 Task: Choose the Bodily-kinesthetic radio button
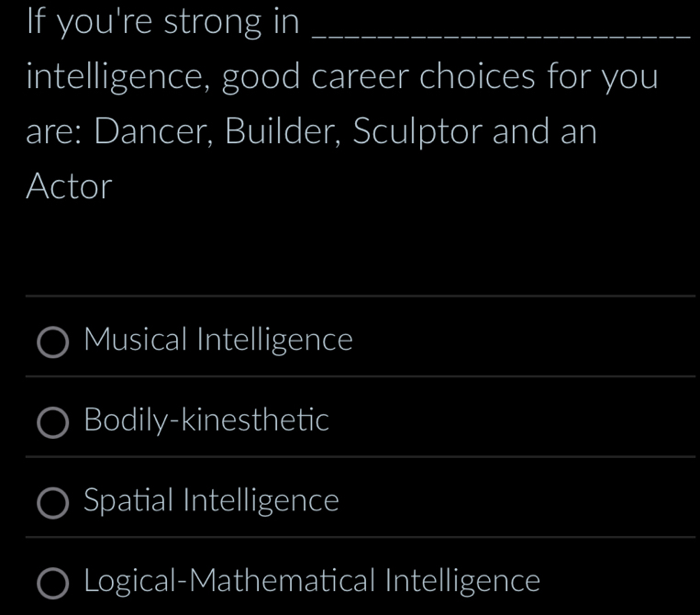[x=52, y=423]
